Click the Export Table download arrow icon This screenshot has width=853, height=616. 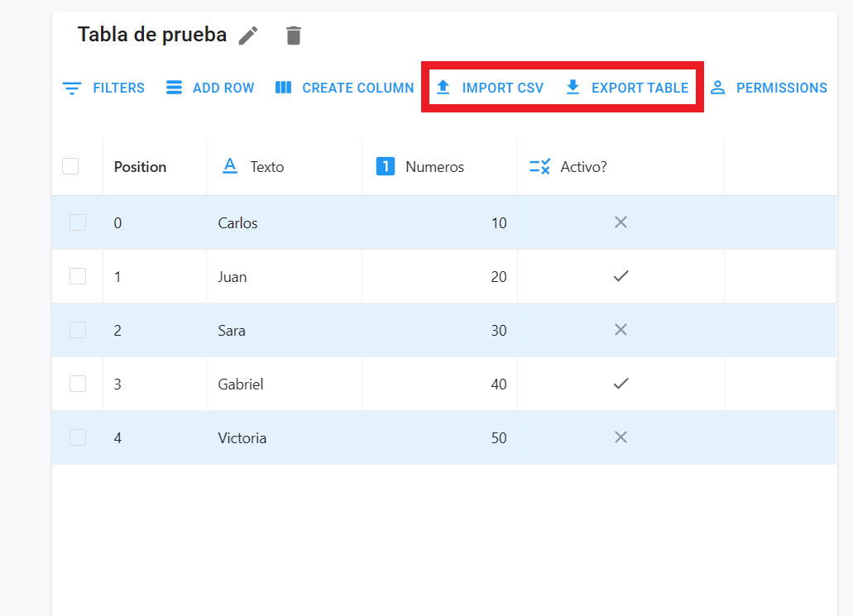tap(573, 87)
